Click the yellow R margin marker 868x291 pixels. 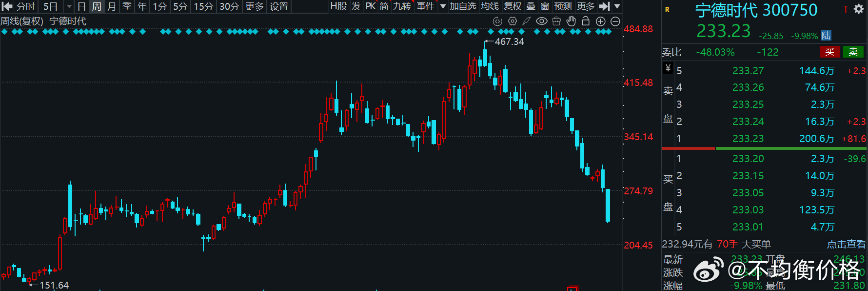pos(667,10)
